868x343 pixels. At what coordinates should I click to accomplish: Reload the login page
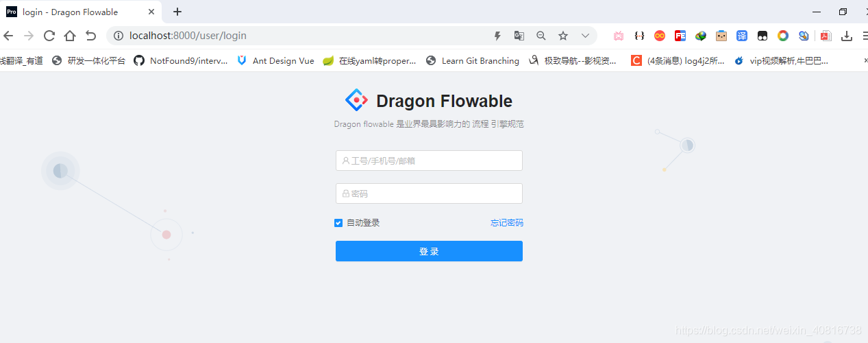[49, 36]
